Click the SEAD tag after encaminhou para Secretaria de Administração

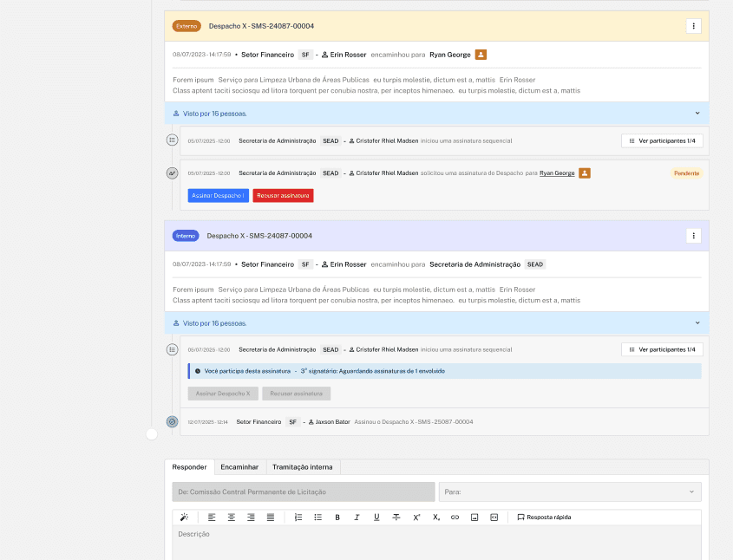(535, 264)
